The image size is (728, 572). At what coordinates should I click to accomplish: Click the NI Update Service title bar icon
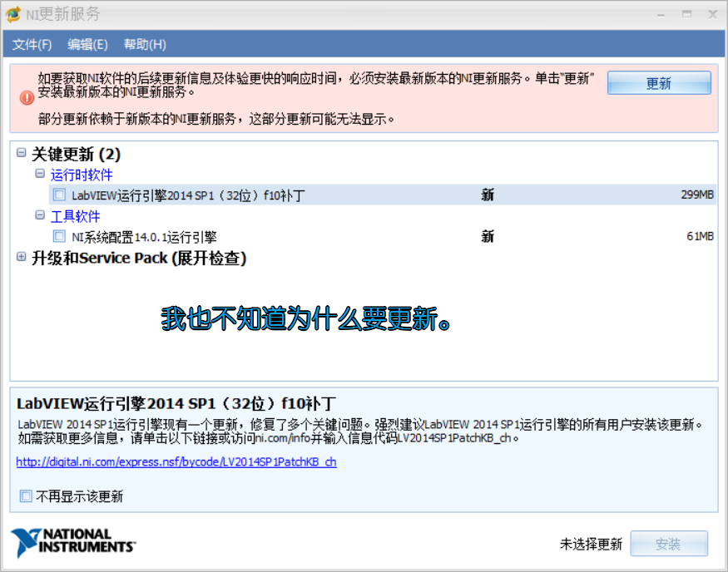pyautogui.click(x=13, y=14)
